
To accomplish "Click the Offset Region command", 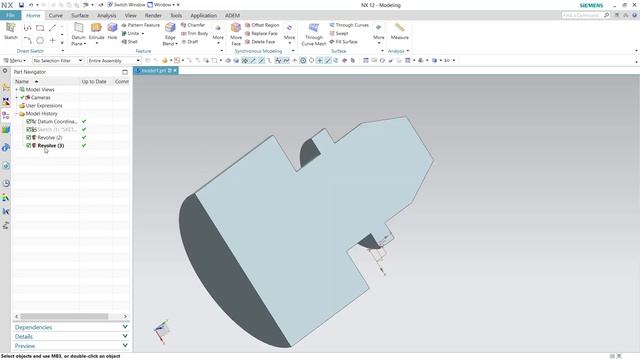I will pyautogui.click(x=262, y=25).
